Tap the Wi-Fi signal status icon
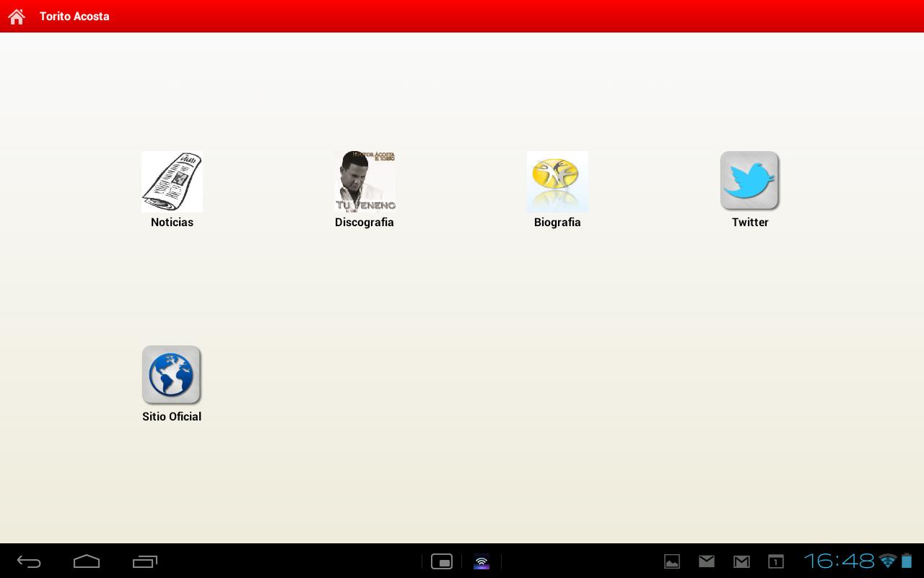Image resolution: width=924 pixels, height=578 pixels. [889, 561]
